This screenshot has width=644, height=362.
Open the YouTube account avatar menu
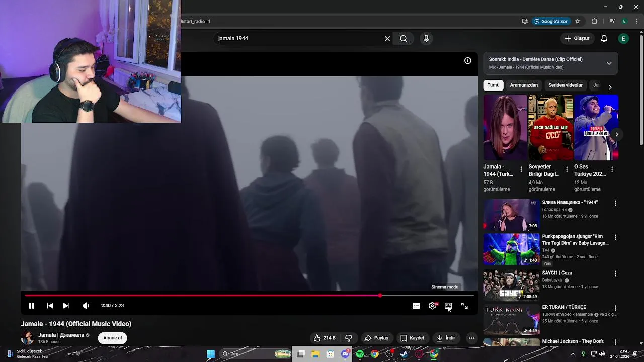(623, 39)
